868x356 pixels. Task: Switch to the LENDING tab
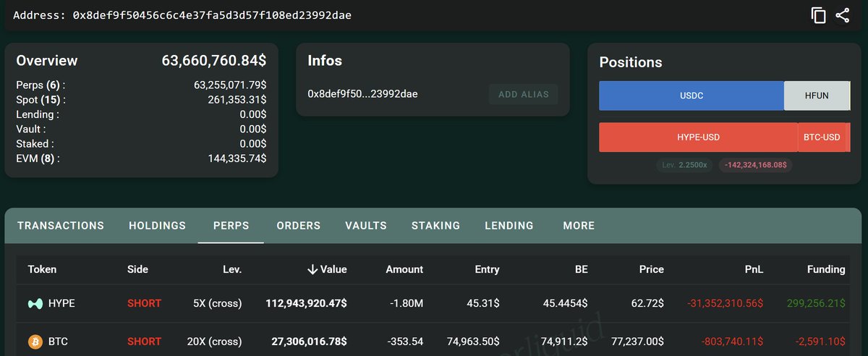pos(509,226)
